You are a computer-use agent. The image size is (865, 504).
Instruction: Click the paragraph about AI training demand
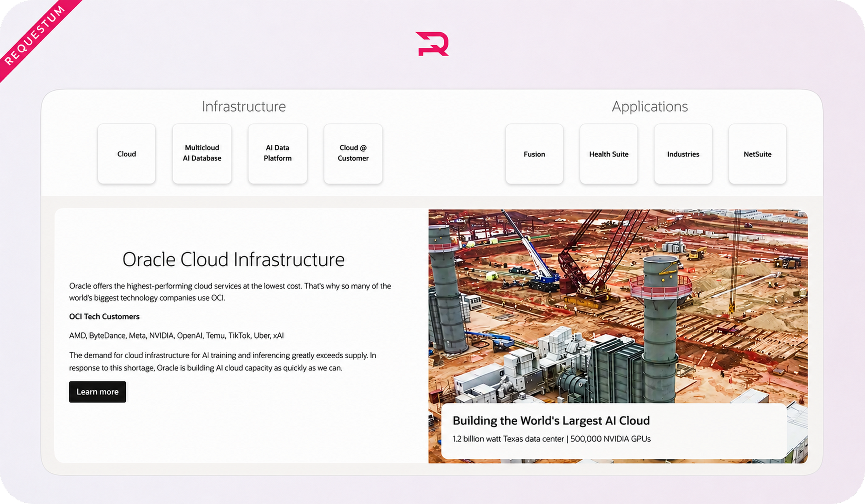click(223, 362)
